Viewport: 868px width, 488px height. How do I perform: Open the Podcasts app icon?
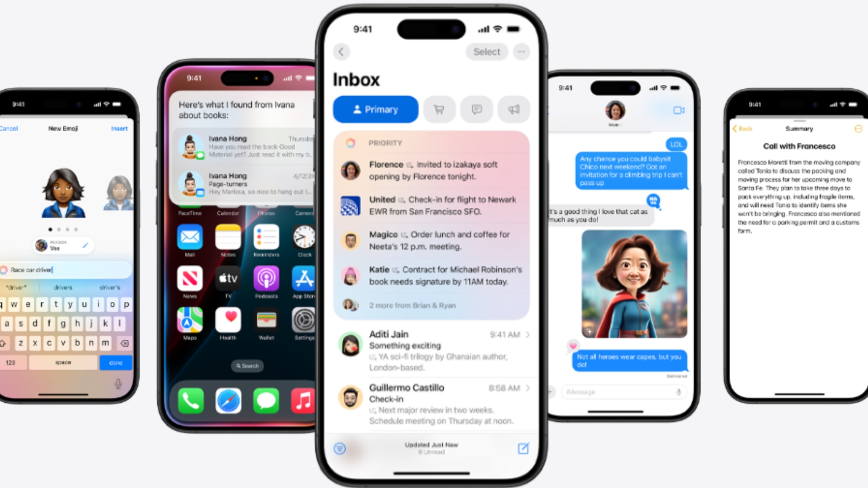tap(266, 278)
